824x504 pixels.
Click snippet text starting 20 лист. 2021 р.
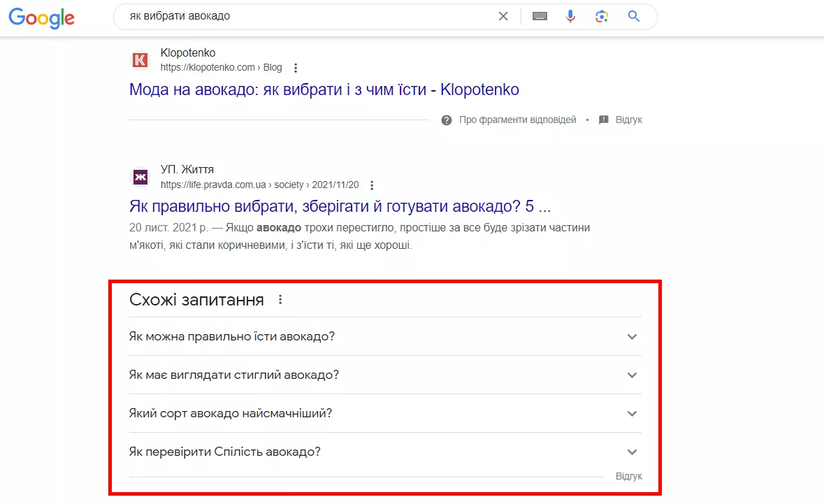359,236
